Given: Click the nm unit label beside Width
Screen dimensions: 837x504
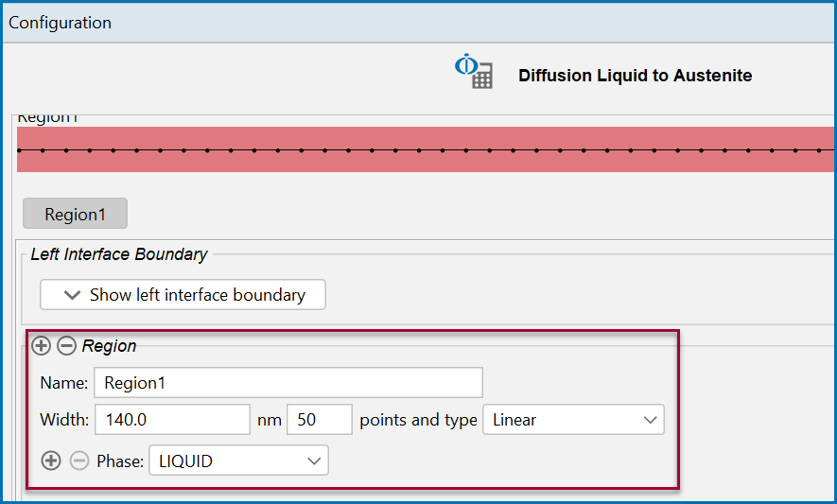Looking at the screenshot, I should pos(269,420).
